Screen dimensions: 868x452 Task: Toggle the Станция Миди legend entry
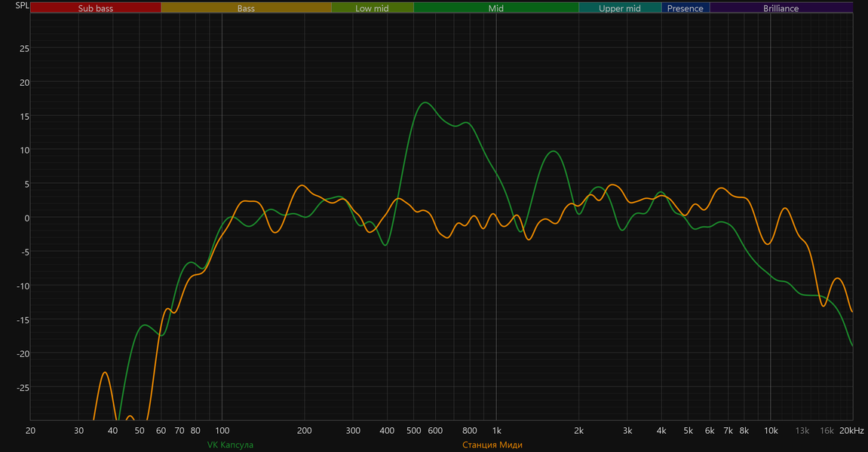(x=492, y=444)
